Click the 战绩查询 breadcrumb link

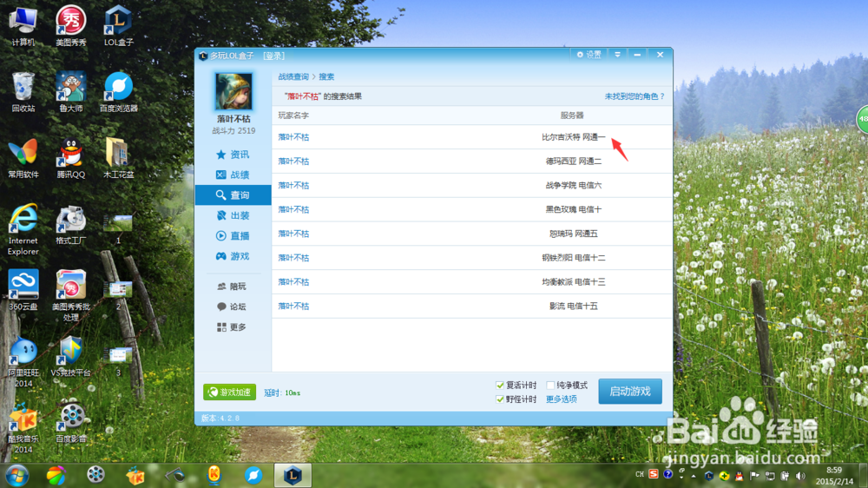coord(293,77)
